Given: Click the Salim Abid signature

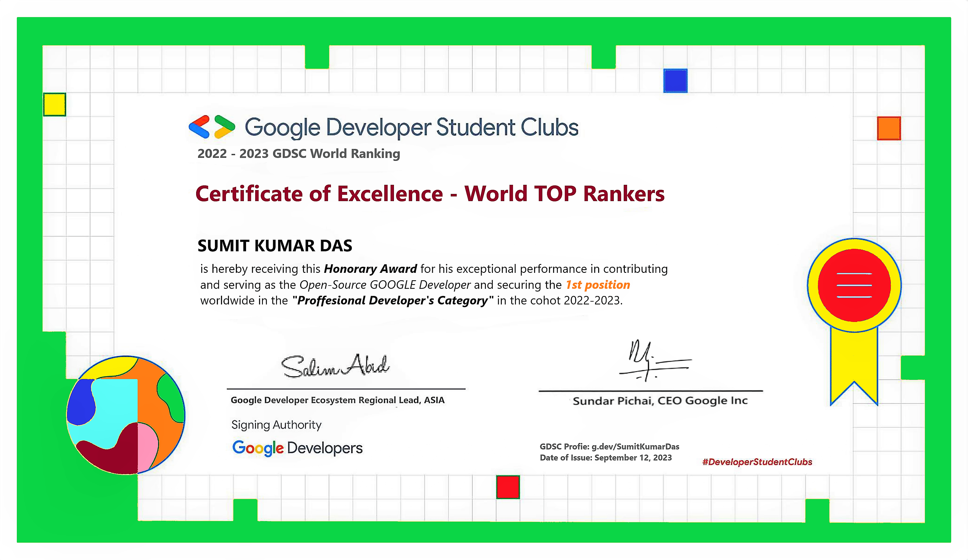Looking at the screenshot, I should click(335, 366).
